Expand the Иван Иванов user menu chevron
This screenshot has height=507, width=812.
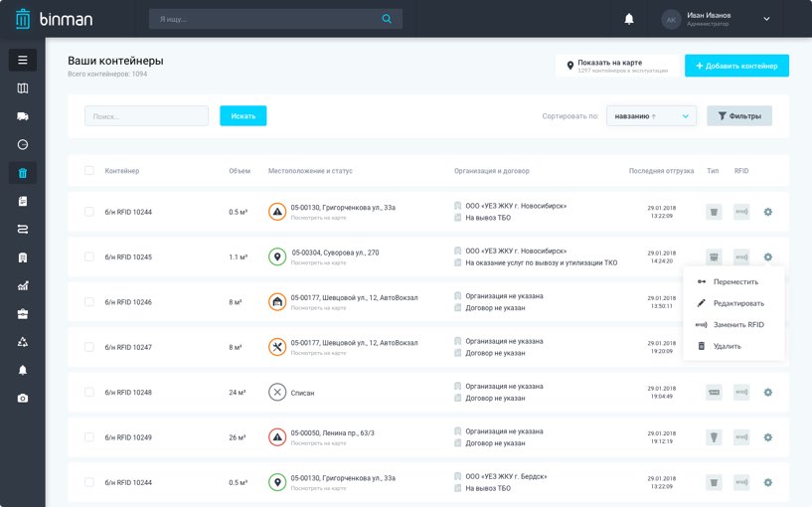tap(766, 19)
